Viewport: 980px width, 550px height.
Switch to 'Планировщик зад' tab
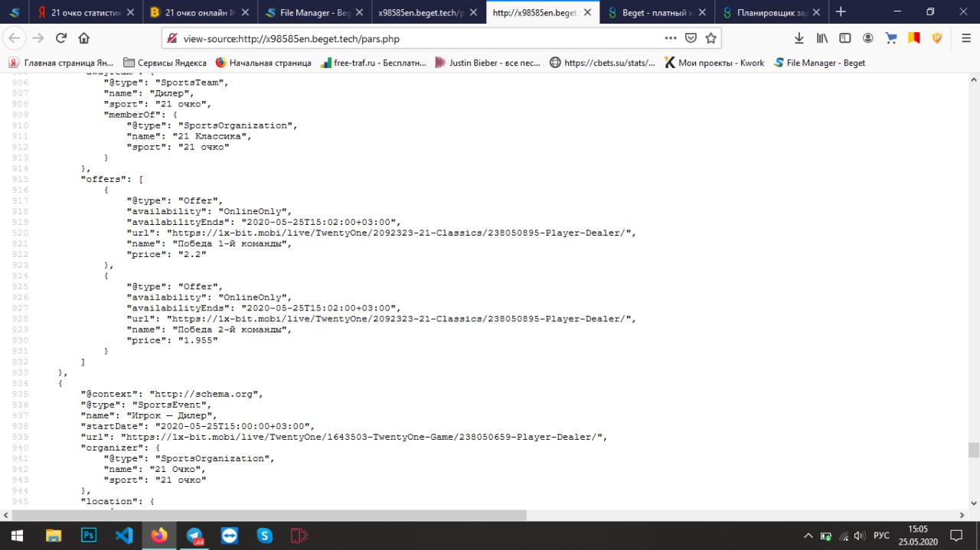click(x=772, y=12)
